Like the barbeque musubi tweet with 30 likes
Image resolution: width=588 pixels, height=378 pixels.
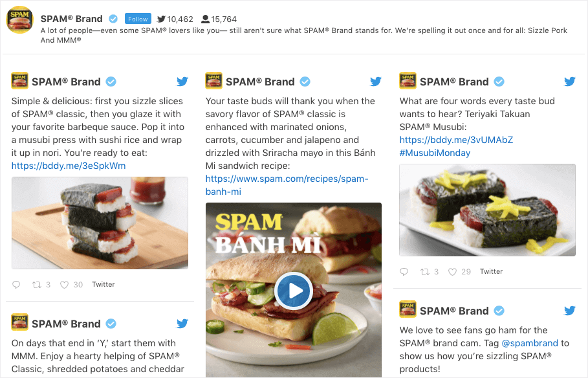click(65, 285)
